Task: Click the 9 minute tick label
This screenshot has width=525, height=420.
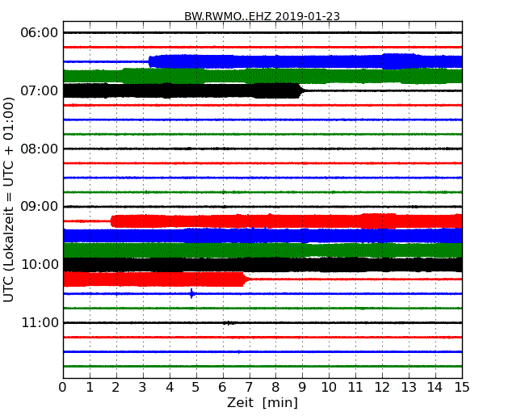Action: 302,388
